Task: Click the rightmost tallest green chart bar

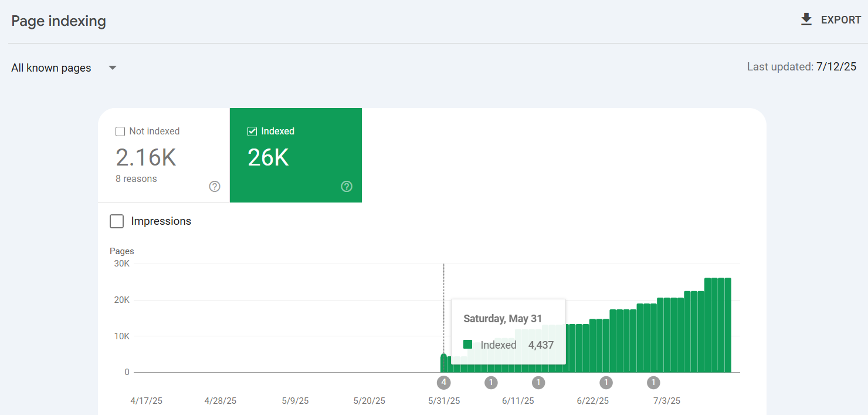Action: (728, 325)
